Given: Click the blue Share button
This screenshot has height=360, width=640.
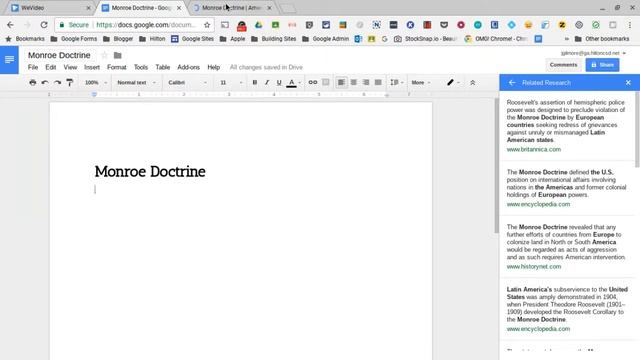Looking at the screenshot, I should (x=602, y=65).
